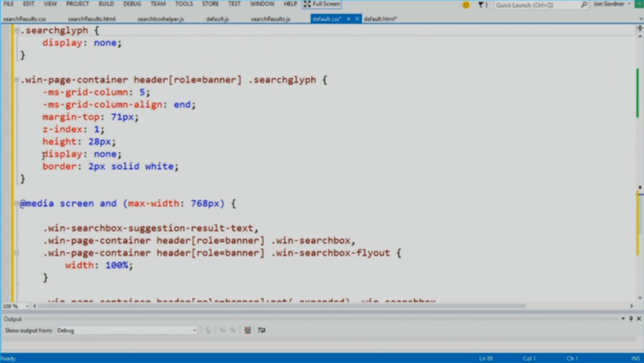Screen dimensions: 644x363
Task: Switch to default.js tab
Action: (x=217, y=19)
